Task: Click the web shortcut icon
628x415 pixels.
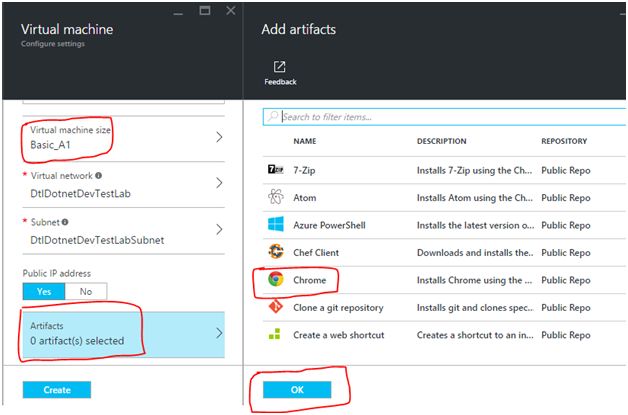Action: [276, 335]
